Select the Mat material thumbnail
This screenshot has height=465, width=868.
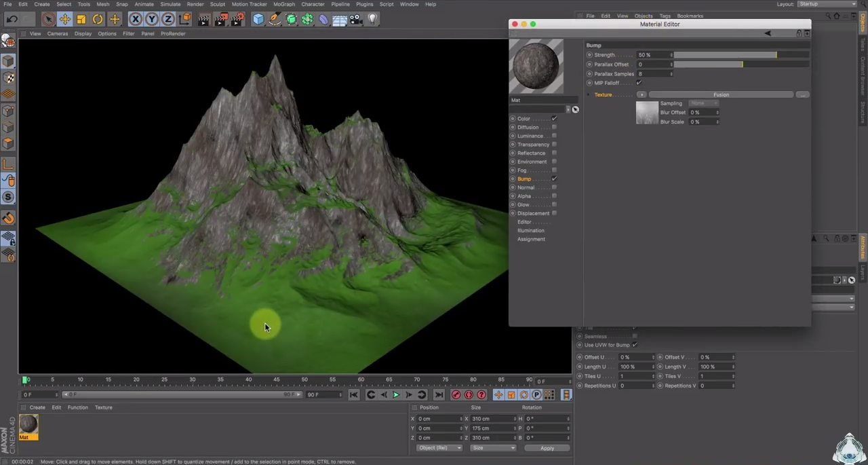(28, 424)
